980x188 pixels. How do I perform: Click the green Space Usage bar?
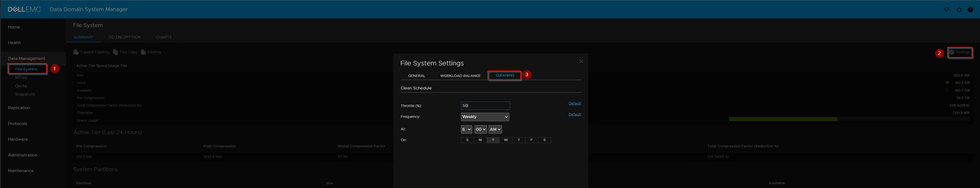(x=783, y=119)
